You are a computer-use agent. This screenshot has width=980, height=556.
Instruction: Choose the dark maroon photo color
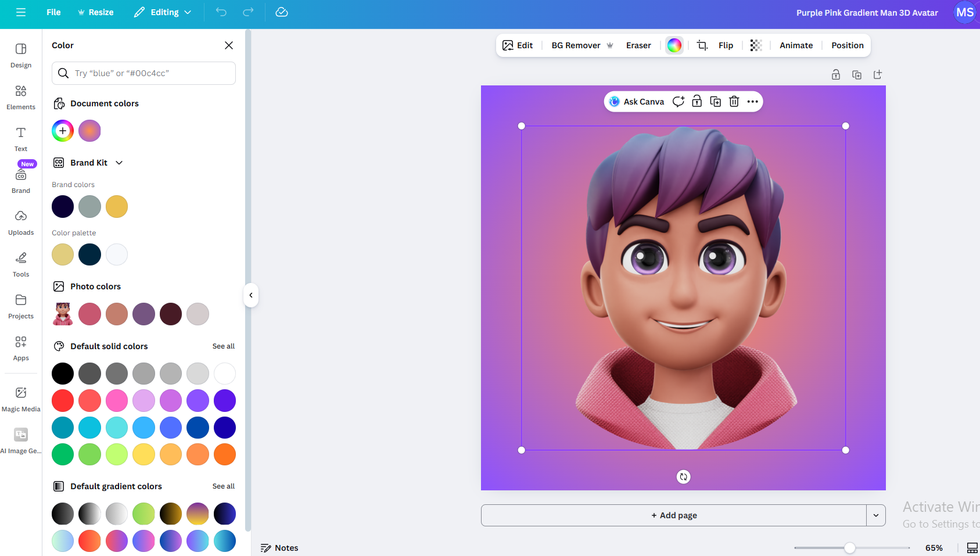[x=171, y=314]
